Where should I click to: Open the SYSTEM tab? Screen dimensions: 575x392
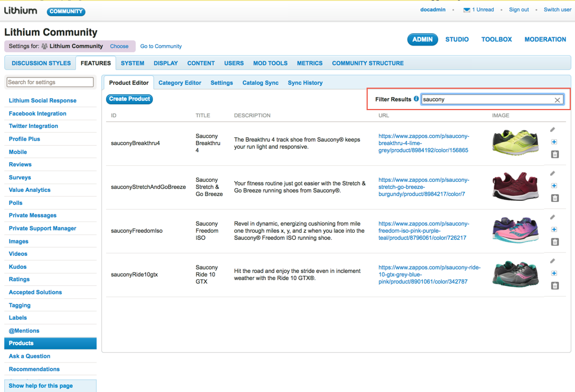(x=133, y=63)
